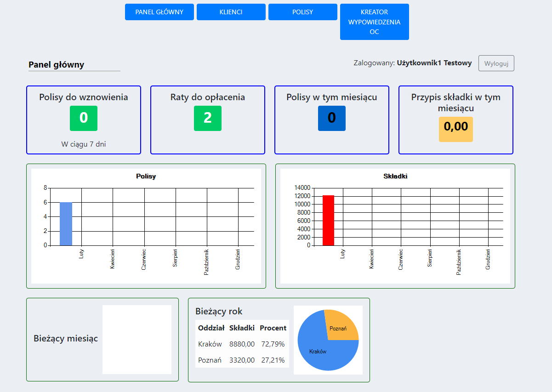The width and height of the screenshot is (552, 392).
Task: Open the POLISY section
Action: (303, 12)
